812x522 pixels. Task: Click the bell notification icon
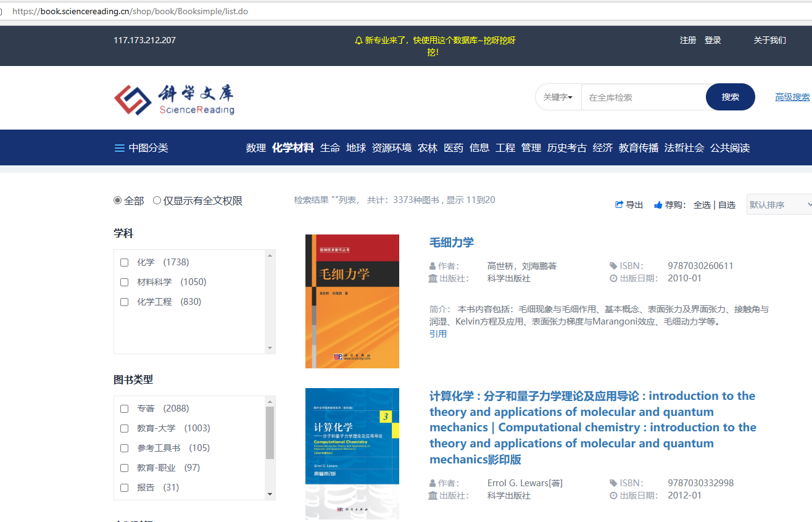tap(358, 41)
